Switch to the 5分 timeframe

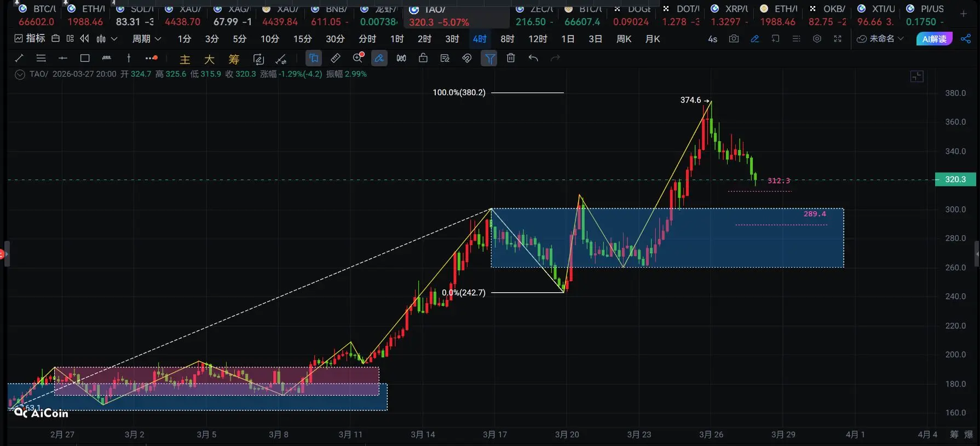239,39
